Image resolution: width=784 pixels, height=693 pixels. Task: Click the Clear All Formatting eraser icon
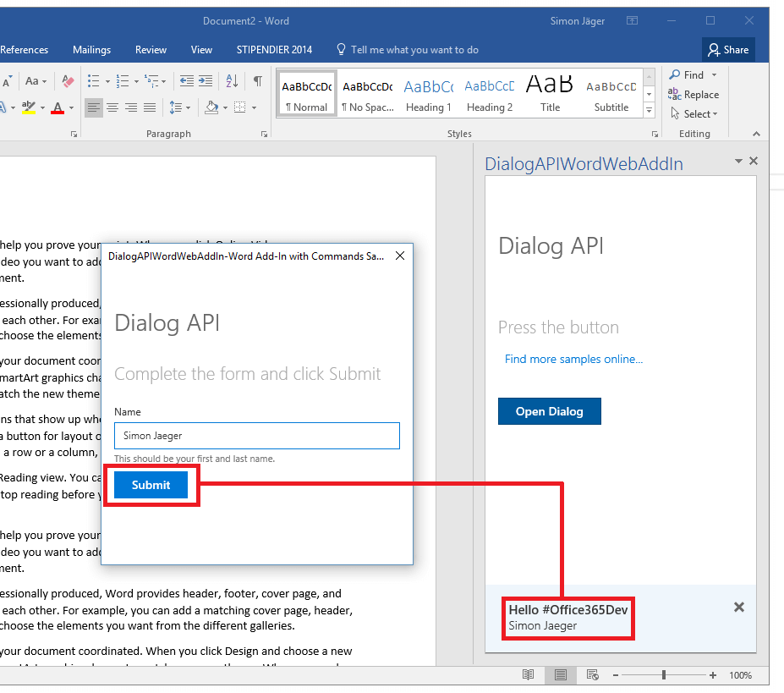tap(69, 81)
